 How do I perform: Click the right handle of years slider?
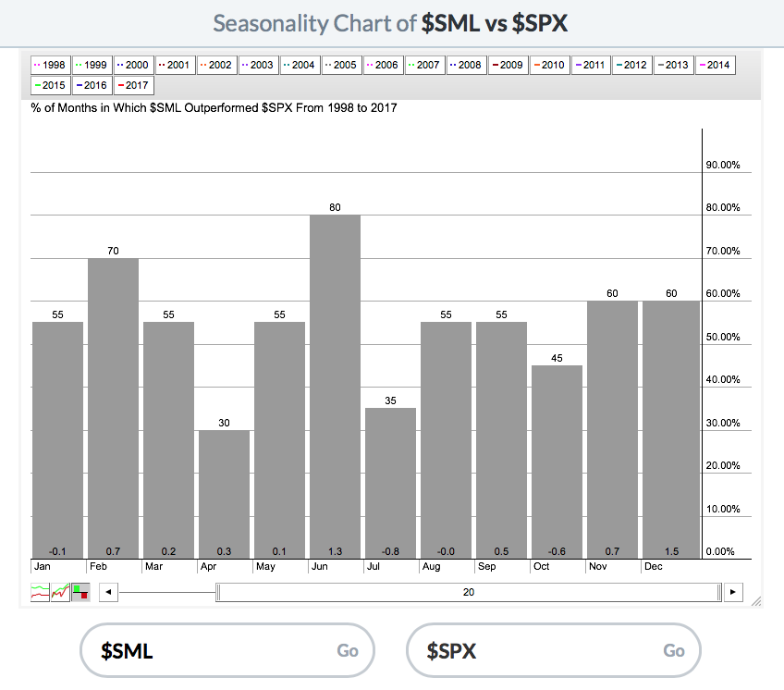[x=719, y=593]
